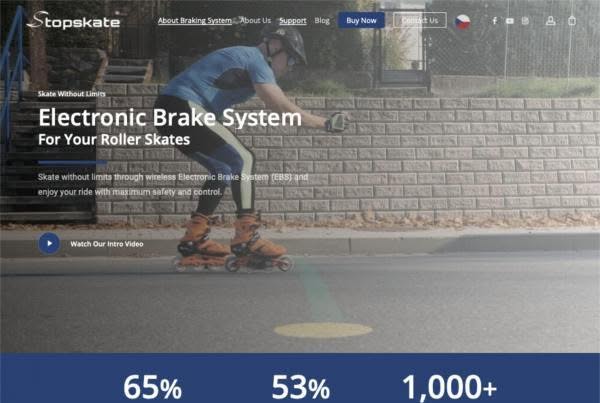Viewport: 600px width, 403px height.
Task: Click the Watch Our Intro Video text
Action: click(107, 244)
